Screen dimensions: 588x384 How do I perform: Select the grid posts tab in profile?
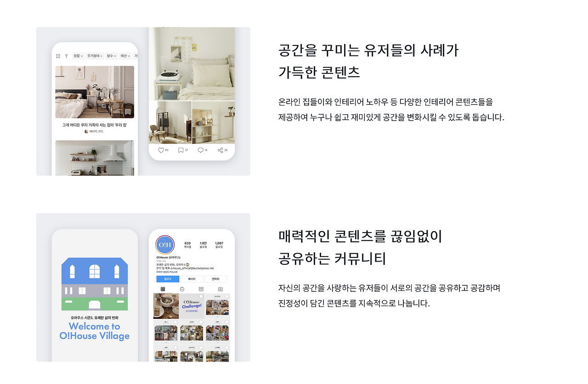[x=163, y=289]
